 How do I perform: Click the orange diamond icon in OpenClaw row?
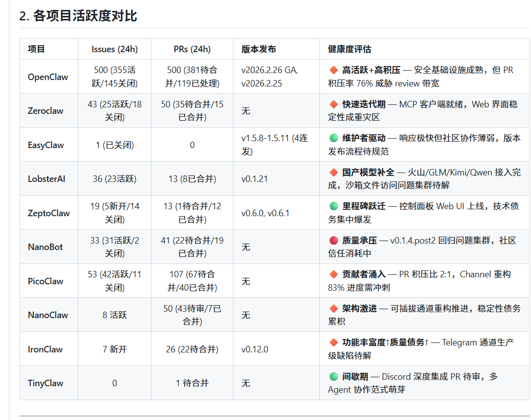333,70
